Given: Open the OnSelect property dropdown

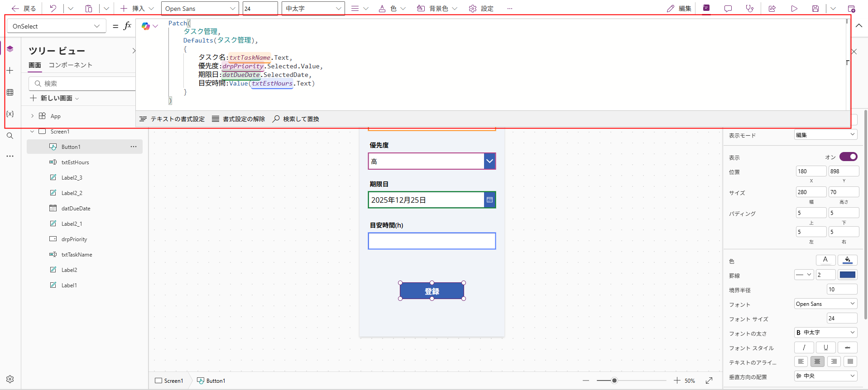Looking at the screenshot, I should tap(56, 26).
